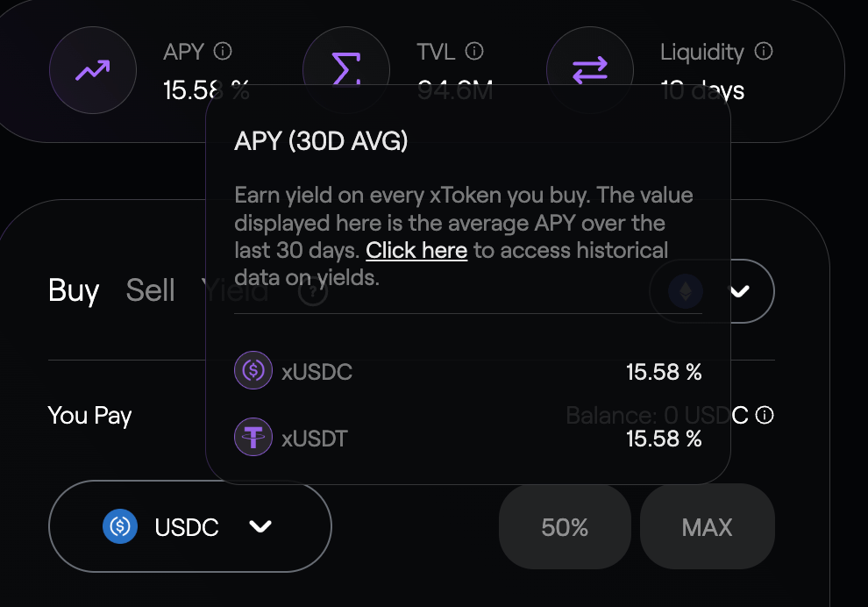The image size is (868, 607).
Task: Click the Liquidity swap arrows icon
Action: pyautogui.click(x=589, y=70)
